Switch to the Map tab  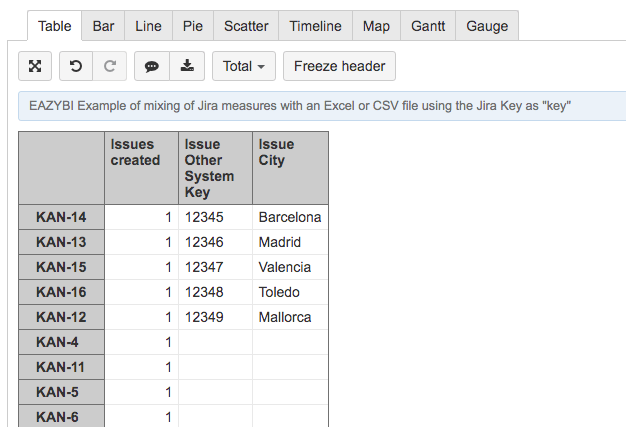point(377,26)
